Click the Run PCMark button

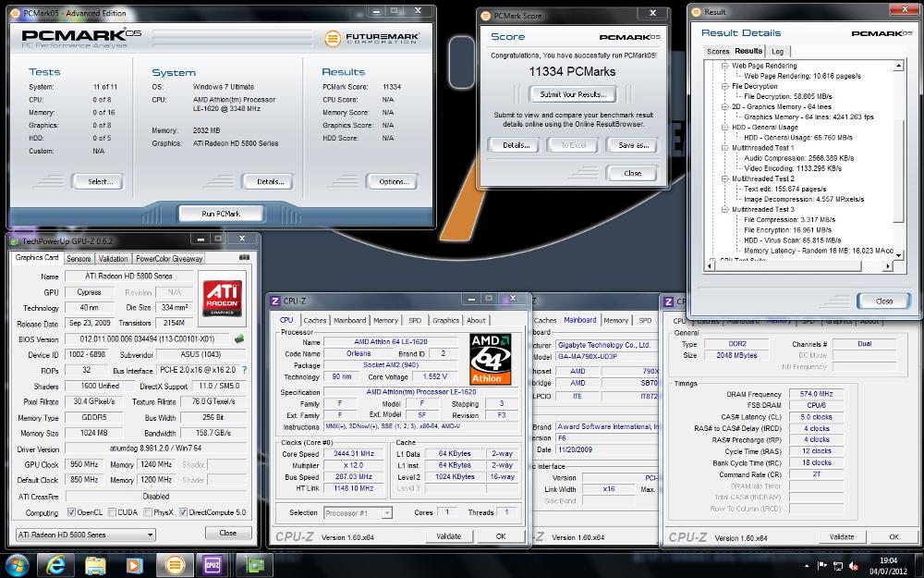coord(221,214)
